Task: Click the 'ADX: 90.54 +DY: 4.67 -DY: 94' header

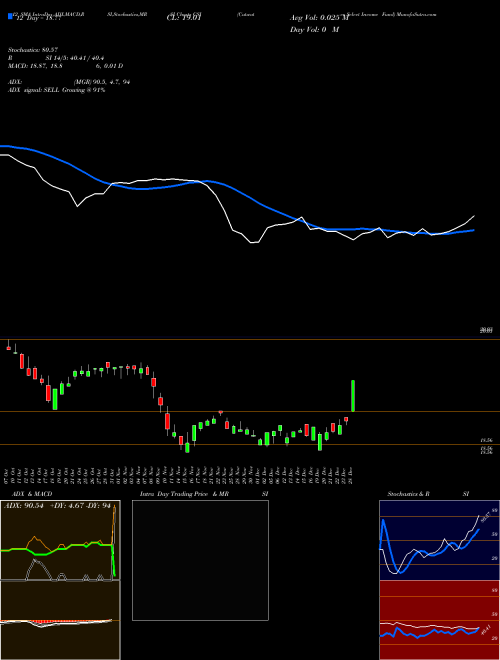Action: click(57, 506)
